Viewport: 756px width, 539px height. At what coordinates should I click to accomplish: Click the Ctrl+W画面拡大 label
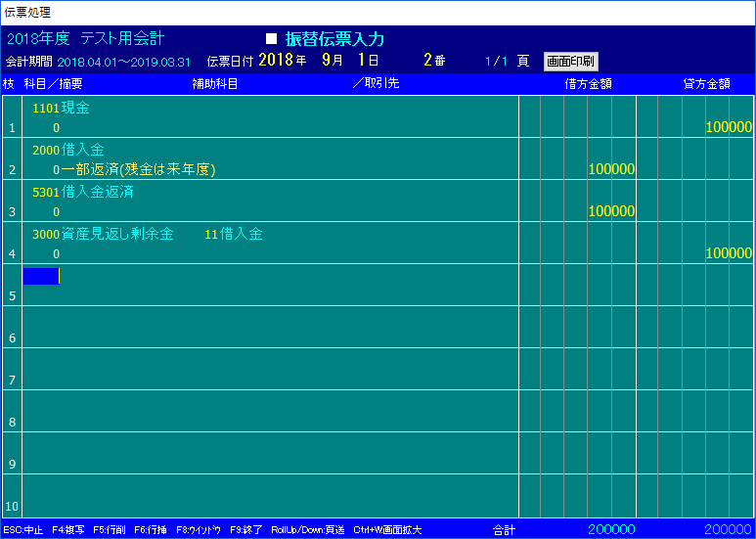pos(387,530)
